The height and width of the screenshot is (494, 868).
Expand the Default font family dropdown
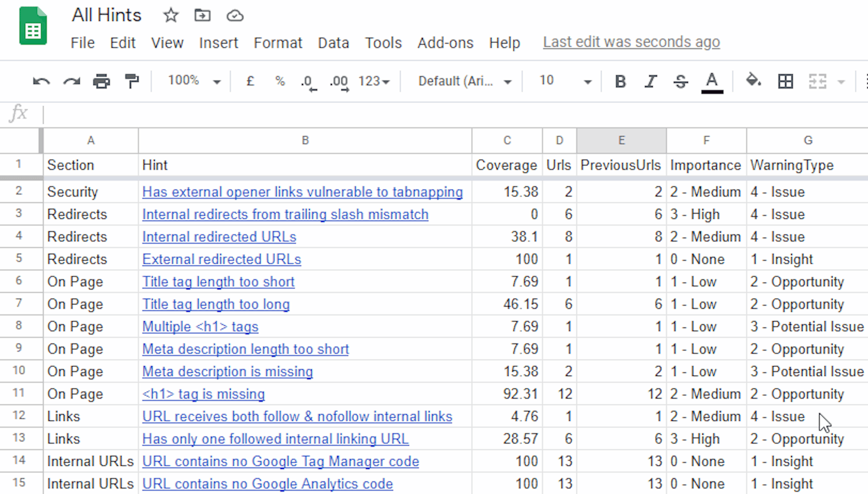pyautogui.click(x=464, y=81)
